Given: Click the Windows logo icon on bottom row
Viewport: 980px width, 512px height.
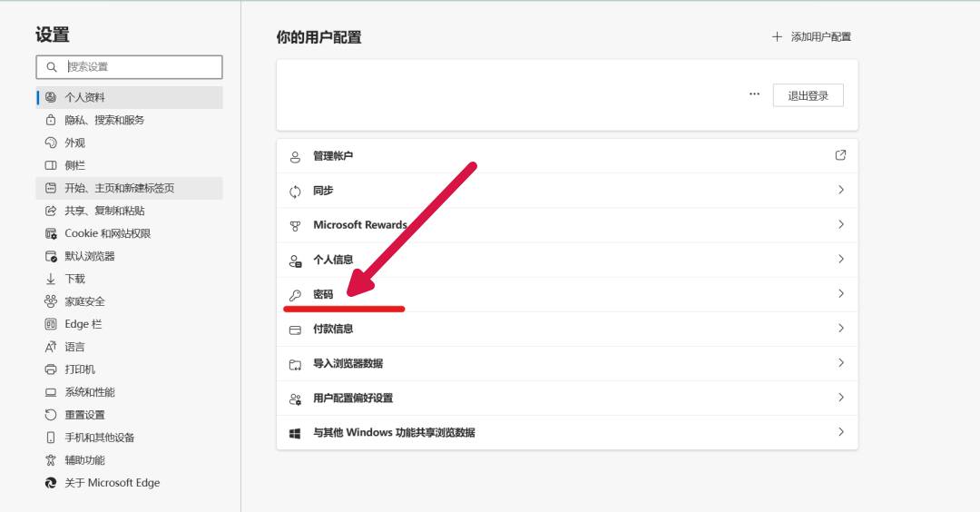Looking at the screenshot, I should coord(295,433).
